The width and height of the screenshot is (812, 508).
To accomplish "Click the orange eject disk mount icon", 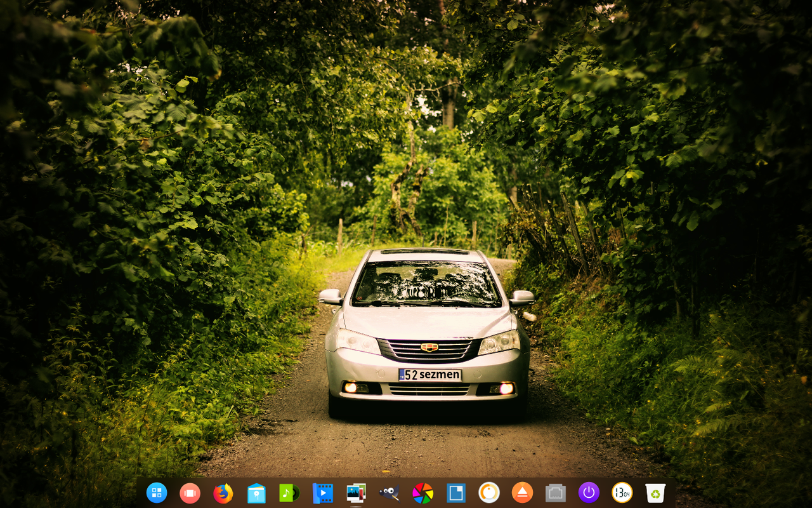I will pyautogui.click(x=522, y=493).
